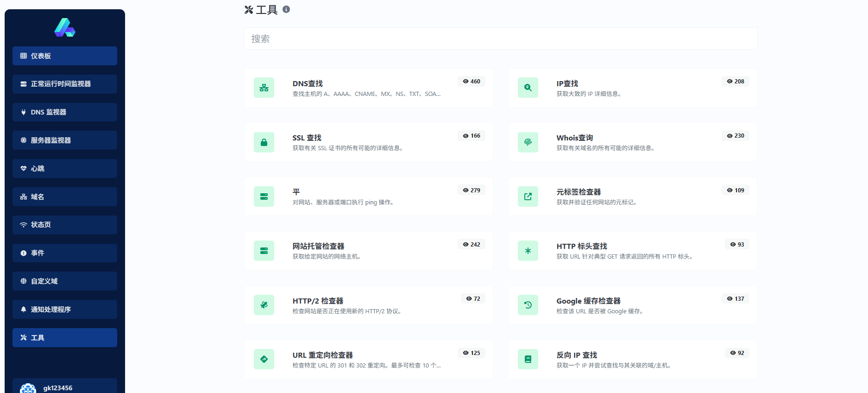868x393 pixels.
Task: Select DNS 监视器 from the sidebar
Action: 65,112
